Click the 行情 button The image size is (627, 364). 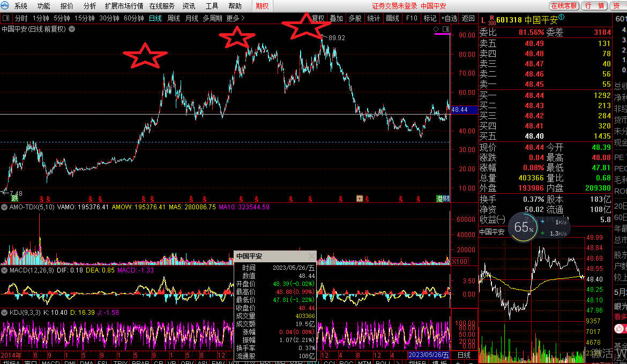pos(594,5)
